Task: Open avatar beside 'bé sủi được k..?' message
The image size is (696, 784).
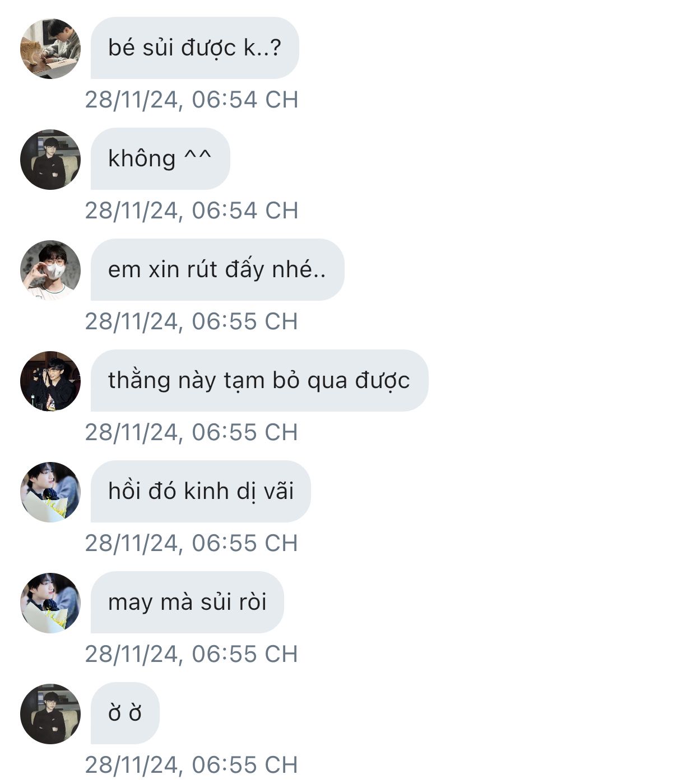Action: click(x=50, y=49)
